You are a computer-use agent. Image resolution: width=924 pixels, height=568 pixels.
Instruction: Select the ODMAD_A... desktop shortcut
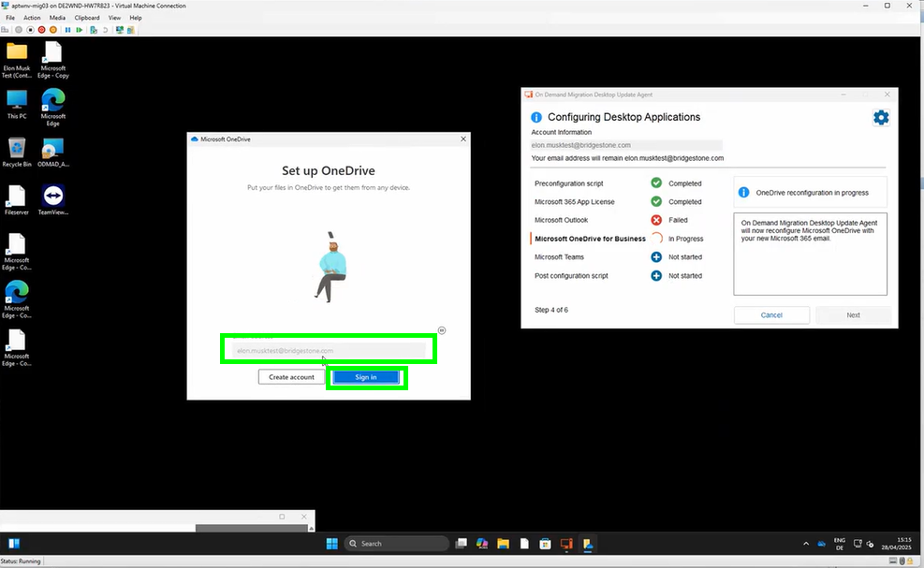tap(53, 153)
